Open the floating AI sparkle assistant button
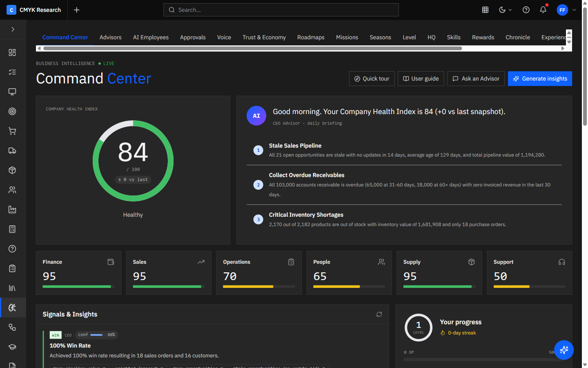This screenshot has width=588, height=368. (x=564, y=350)
